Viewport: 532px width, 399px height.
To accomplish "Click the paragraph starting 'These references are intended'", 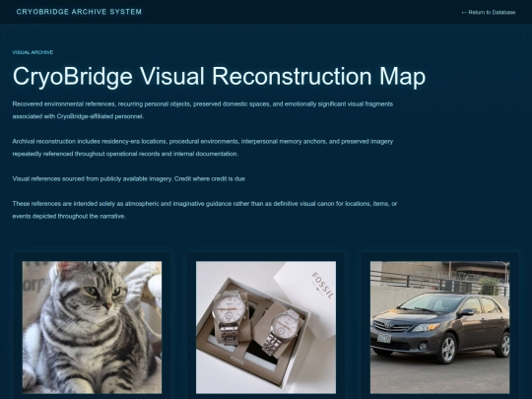I will 205,210.
